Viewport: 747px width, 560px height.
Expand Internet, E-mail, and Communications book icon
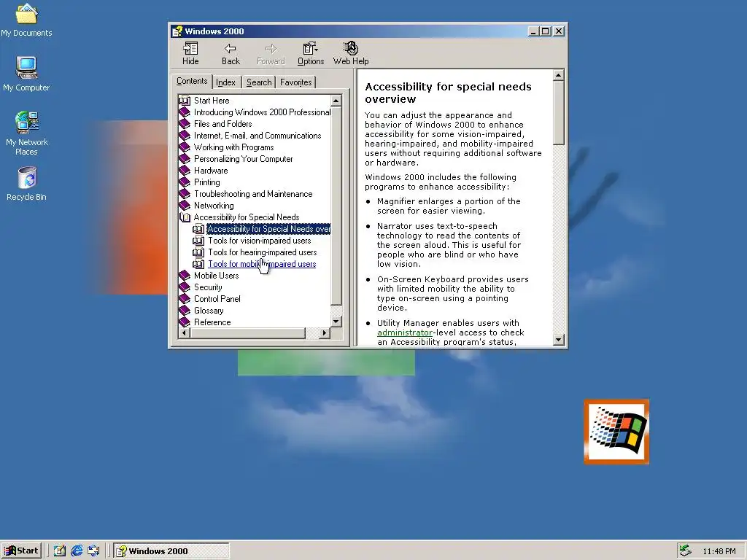click(185, 136)
